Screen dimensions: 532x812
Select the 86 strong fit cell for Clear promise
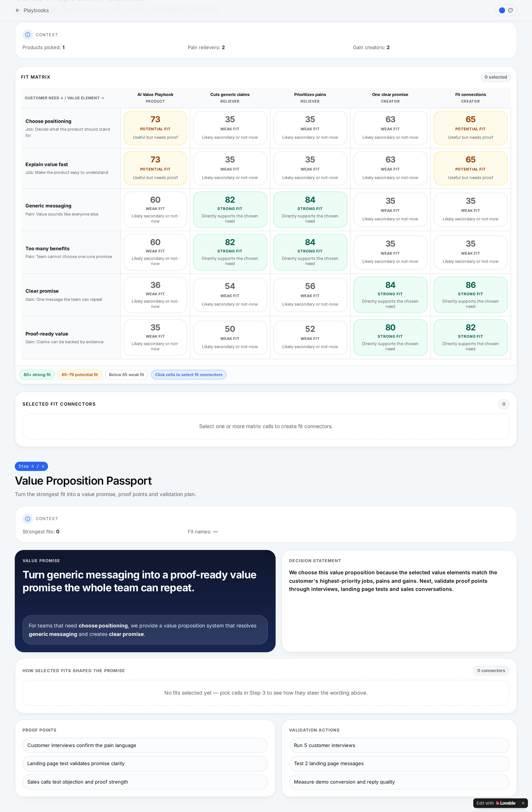point(470,295)
